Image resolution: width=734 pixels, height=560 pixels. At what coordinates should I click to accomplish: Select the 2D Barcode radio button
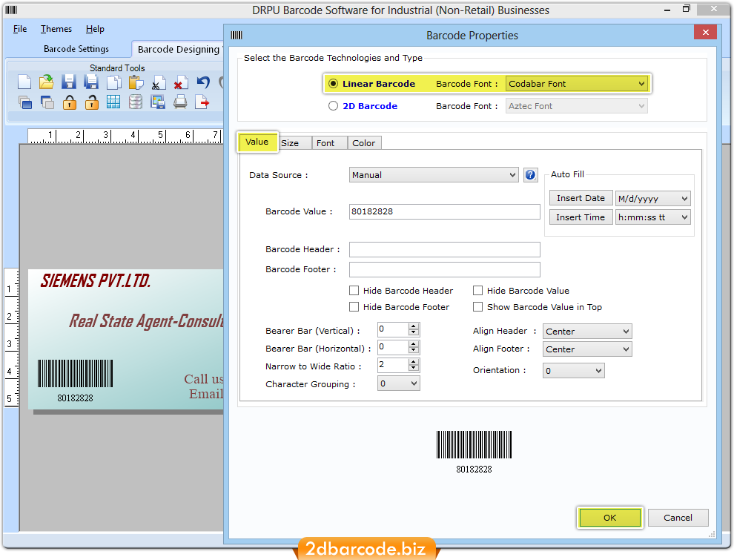point(334,106)
